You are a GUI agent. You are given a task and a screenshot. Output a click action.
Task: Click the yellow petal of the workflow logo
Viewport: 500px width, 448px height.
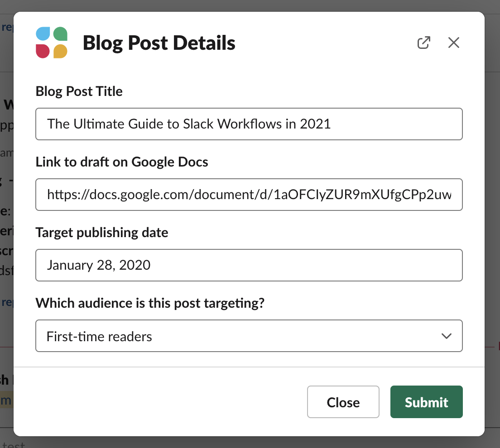[59, 50]
